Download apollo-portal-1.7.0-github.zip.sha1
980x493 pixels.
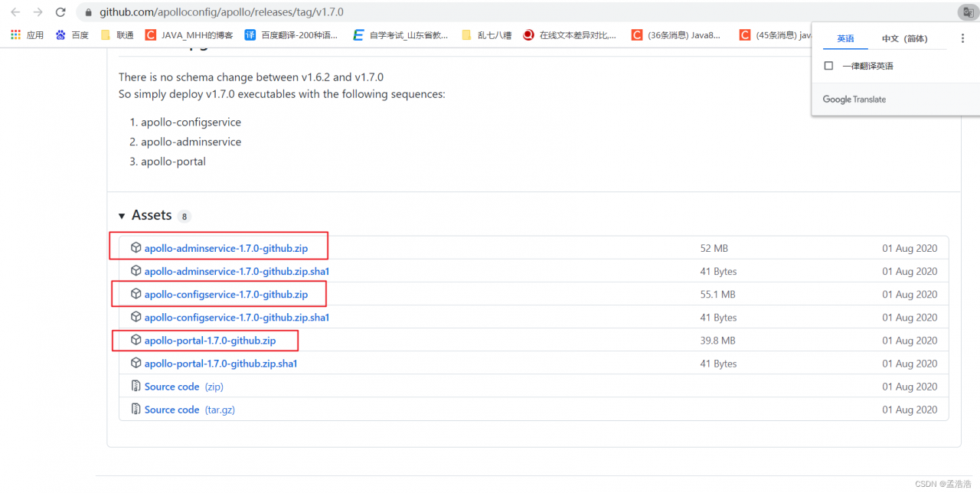click(220, 363)
